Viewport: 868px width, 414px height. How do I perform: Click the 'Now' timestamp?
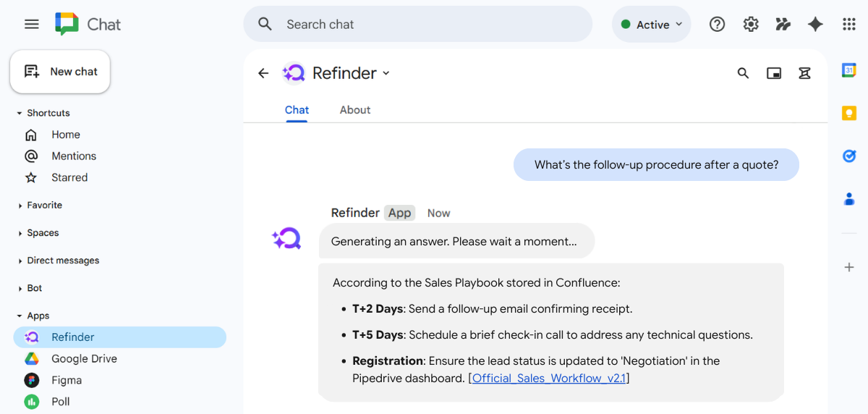438,214
